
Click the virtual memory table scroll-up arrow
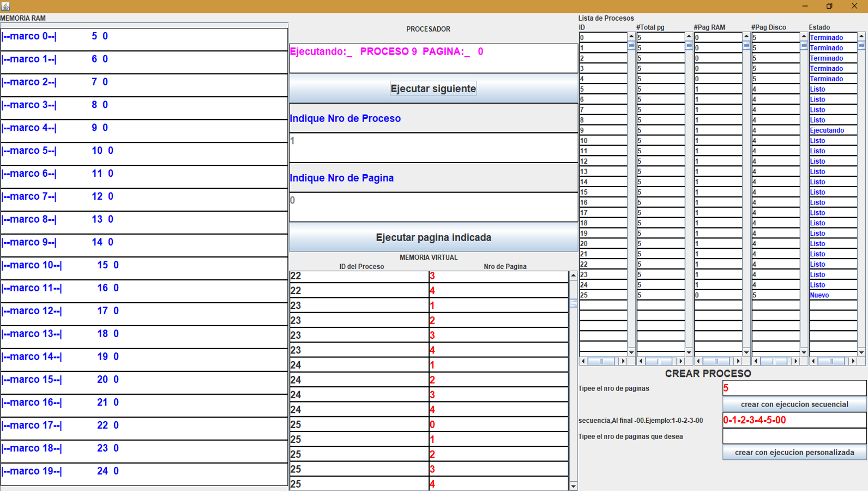pyautogui.click(x=573, y=276)
